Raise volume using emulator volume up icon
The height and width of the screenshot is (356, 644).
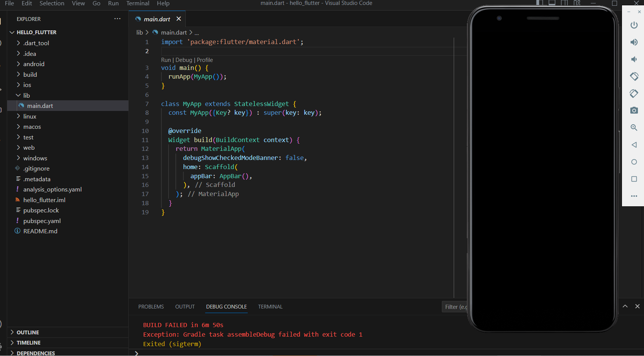(x=634, y=42)
